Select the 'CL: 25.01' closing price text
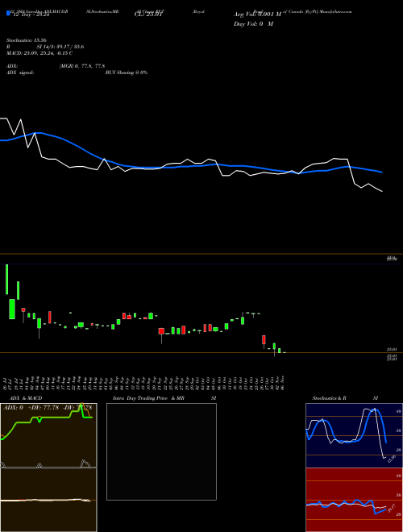 tap(149, 15)
